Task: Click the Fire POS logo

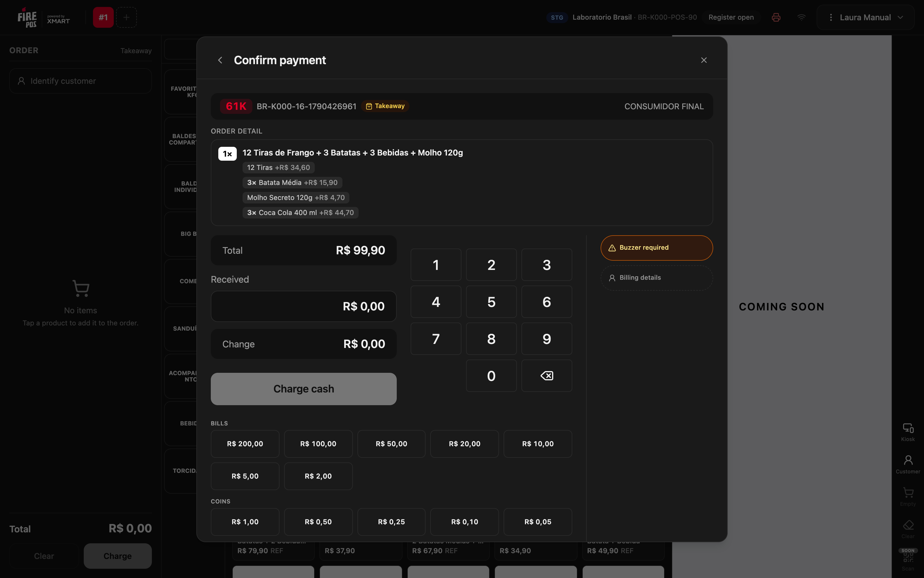Action: [x=27, y=18]
